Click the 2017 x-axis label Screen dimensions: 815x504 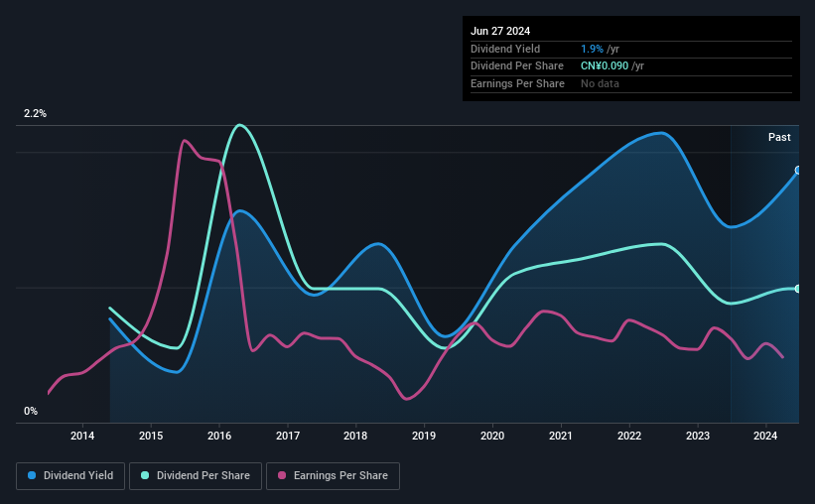pos(288,436)
